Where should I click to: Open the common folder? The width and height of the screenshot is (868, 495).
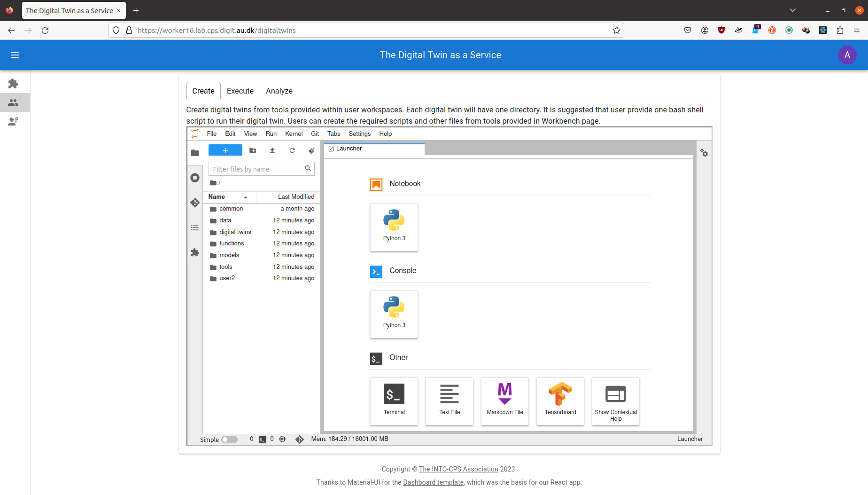click(262, 209)
